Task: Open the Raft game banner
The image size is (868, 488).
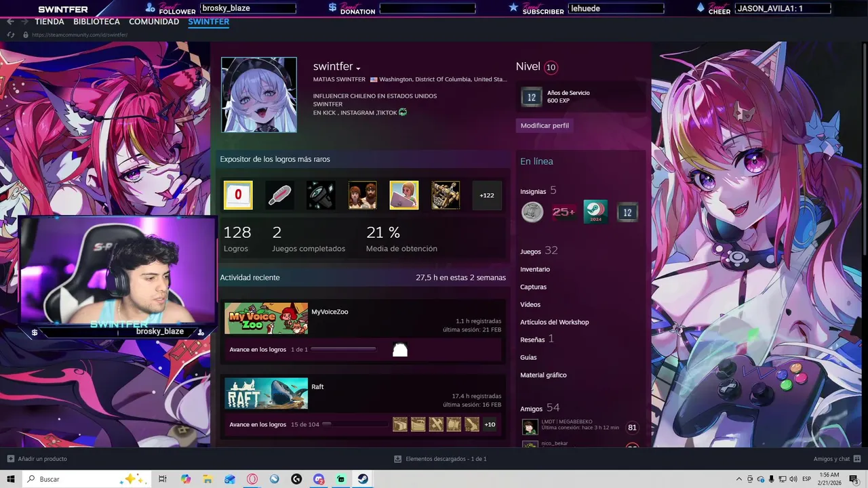Action: pos(266,393)
